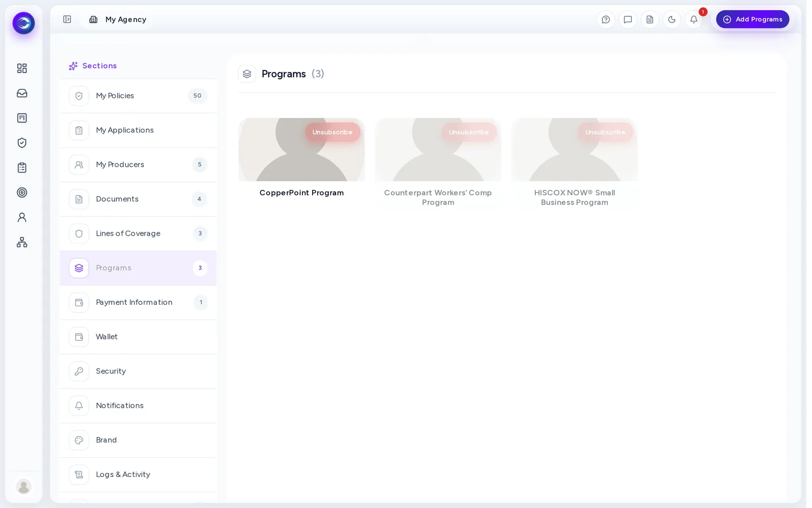Open the My Producers section

click(138, 165)
